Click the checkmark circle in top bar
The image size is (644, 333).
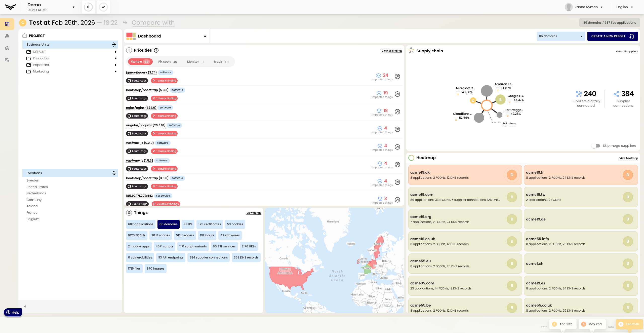(103, 7)
